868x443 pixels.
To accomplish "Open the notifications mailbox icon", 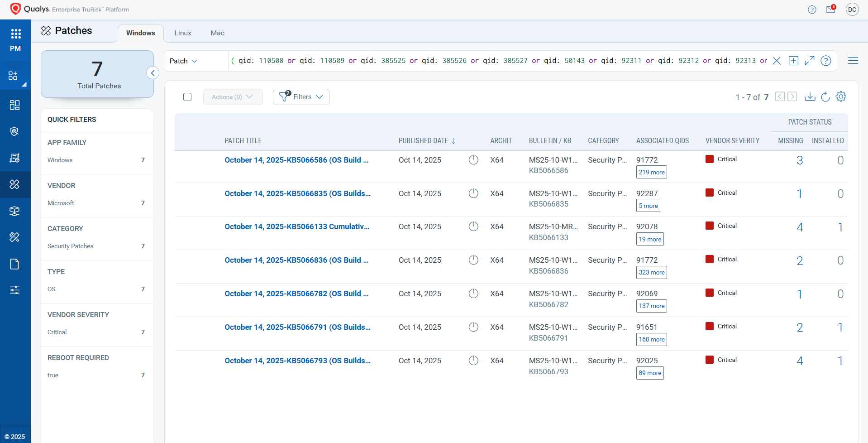I will click(x=830, y=10).
